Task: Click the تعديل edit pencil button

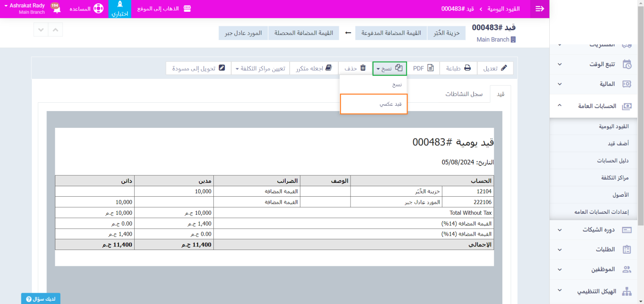Action: 495,68
